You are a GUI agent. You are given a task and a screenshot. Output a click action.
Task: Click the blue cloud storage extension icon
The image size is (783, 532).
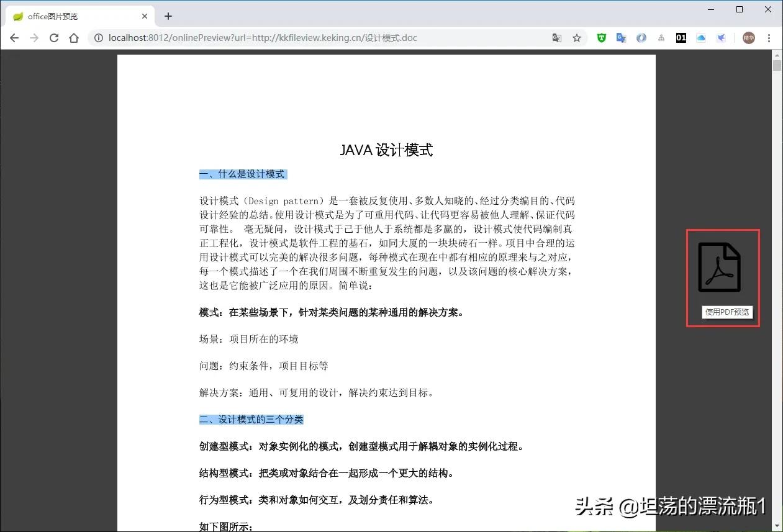click(701, 37)
